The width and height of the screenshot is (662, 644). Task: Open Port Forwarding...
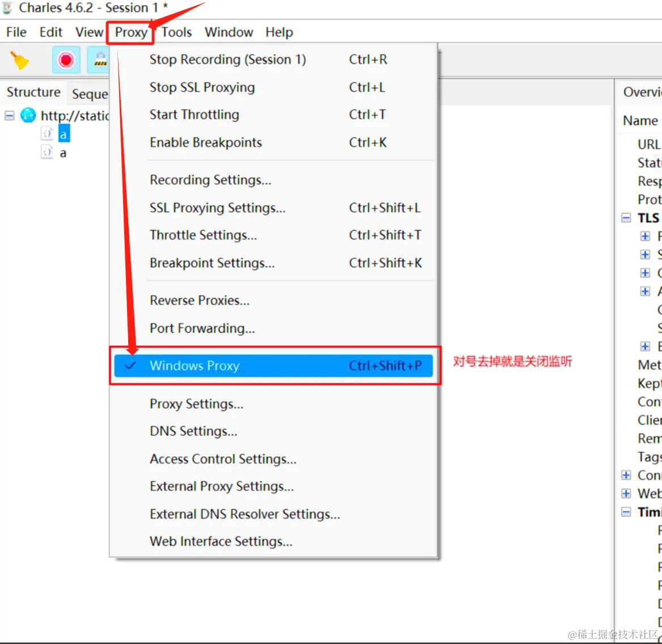[273, 328]
